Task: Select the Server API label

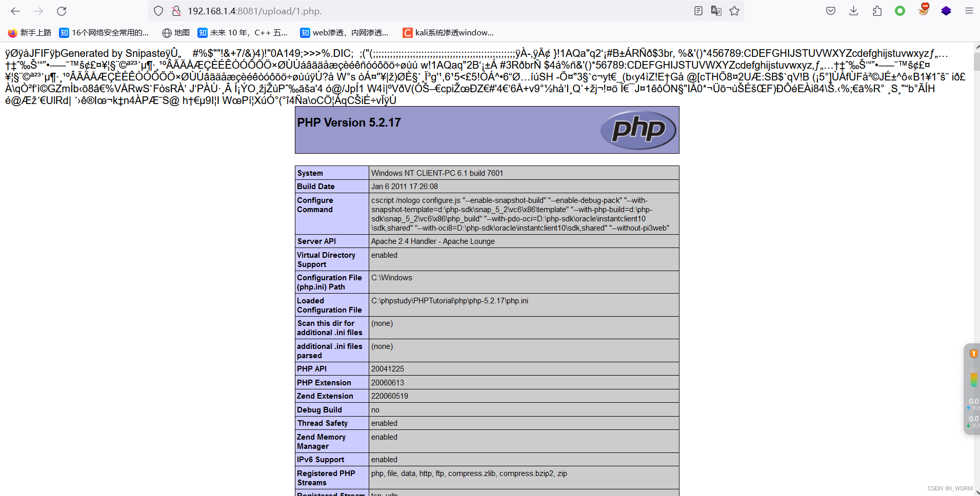Action: [x=316, y=241]
